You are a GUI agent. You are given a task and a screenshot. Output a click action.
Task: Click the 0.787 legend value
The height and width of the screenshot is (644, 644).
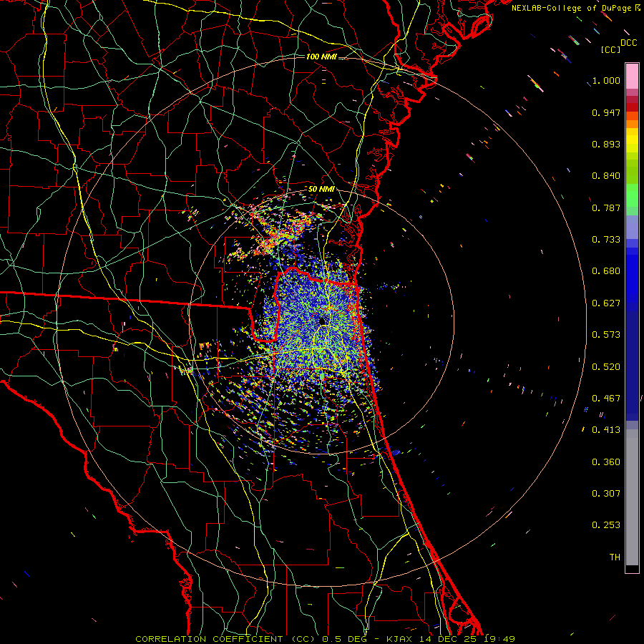coord(606,208)
